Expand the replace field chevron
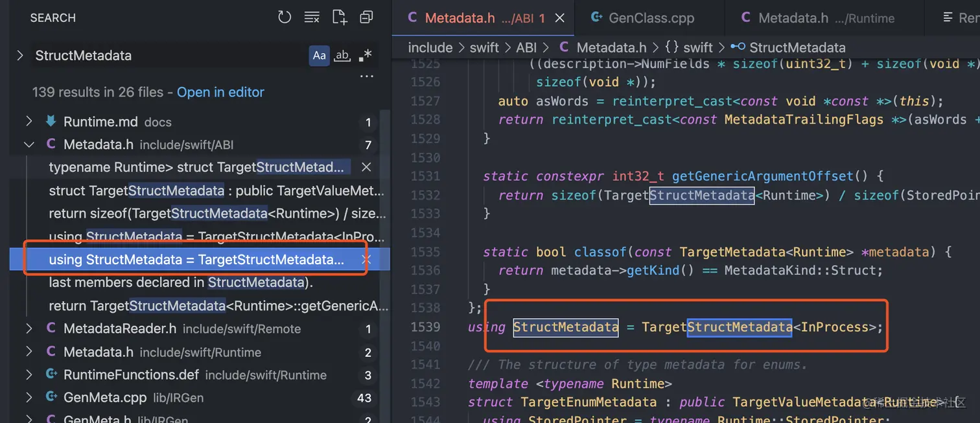 coord(21,56)
